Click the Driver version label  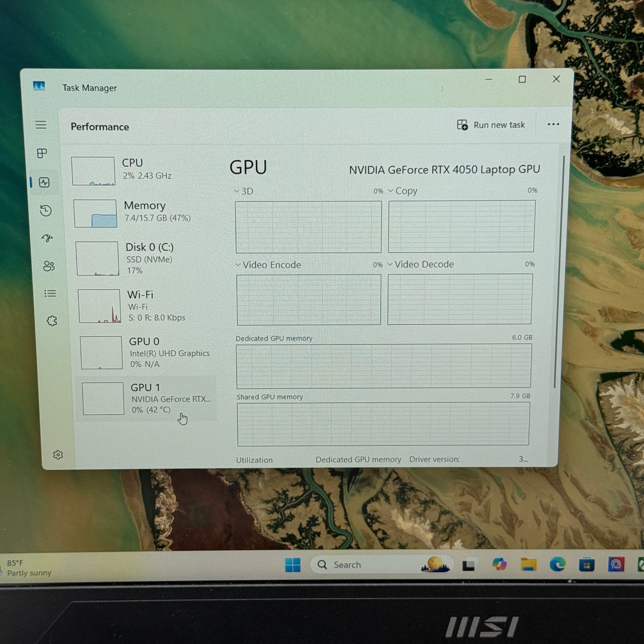pyautogui.click(x=435, y=459)
